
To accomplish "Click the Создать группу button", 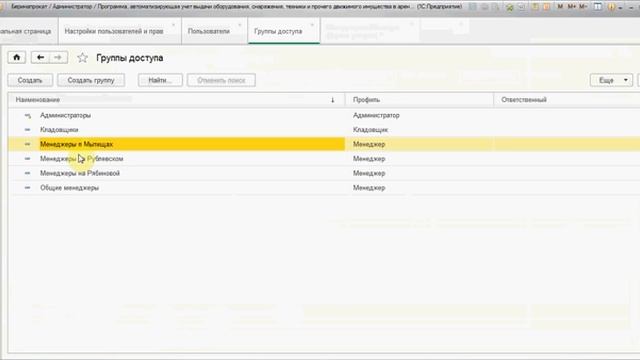I will pos(91,80).
